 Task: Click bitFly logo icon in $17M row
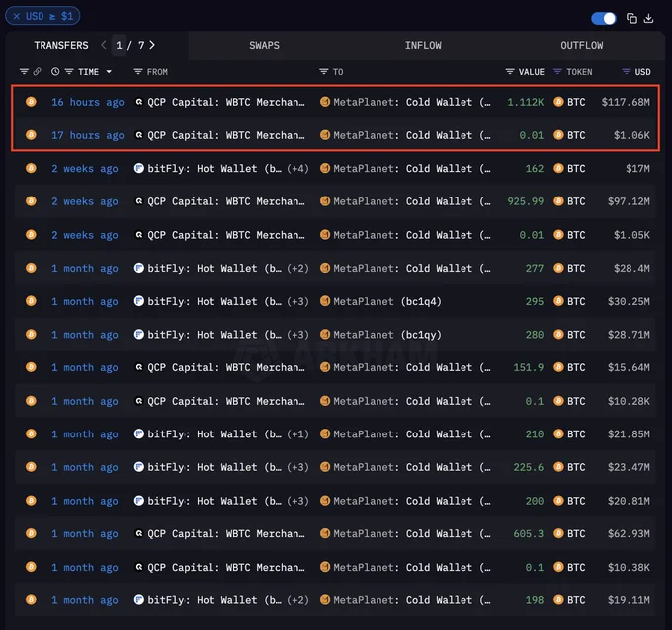[139, 168]
